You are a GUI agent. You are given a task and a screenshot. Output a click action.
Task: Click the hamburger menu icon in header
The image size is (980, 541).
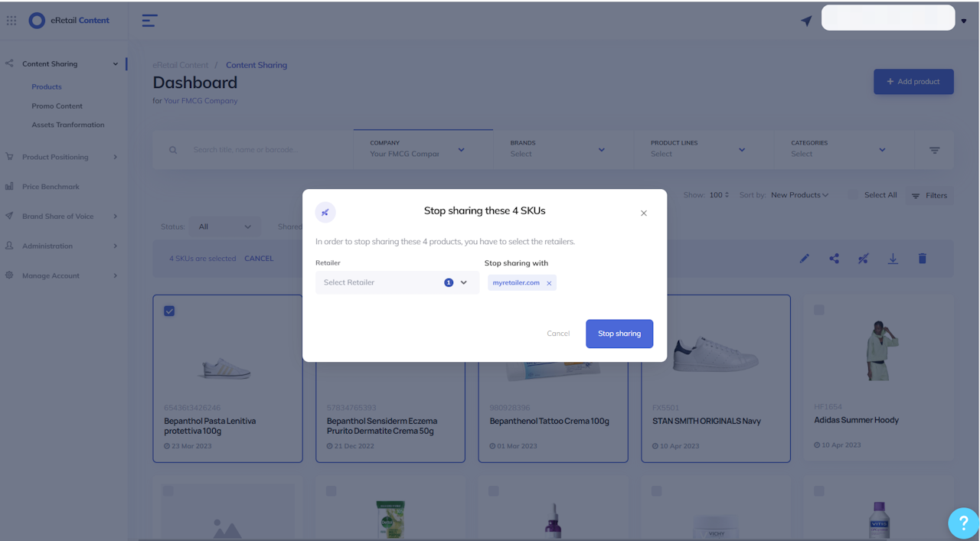tap(150, 21)
